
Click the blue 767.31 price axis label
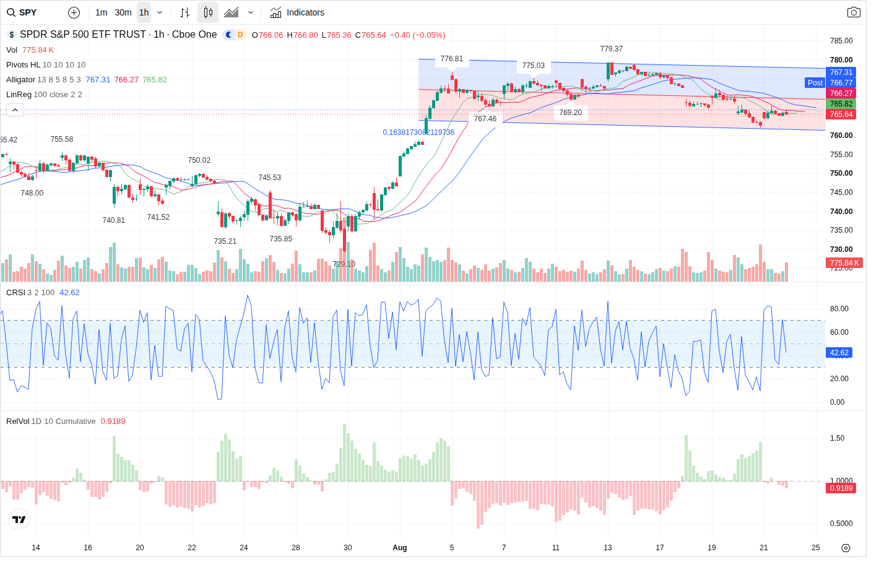(x=841, y=72)
